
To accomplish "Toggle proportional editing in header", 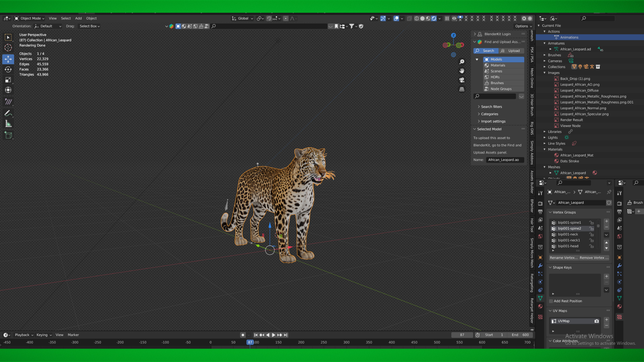I will (285, 18).
